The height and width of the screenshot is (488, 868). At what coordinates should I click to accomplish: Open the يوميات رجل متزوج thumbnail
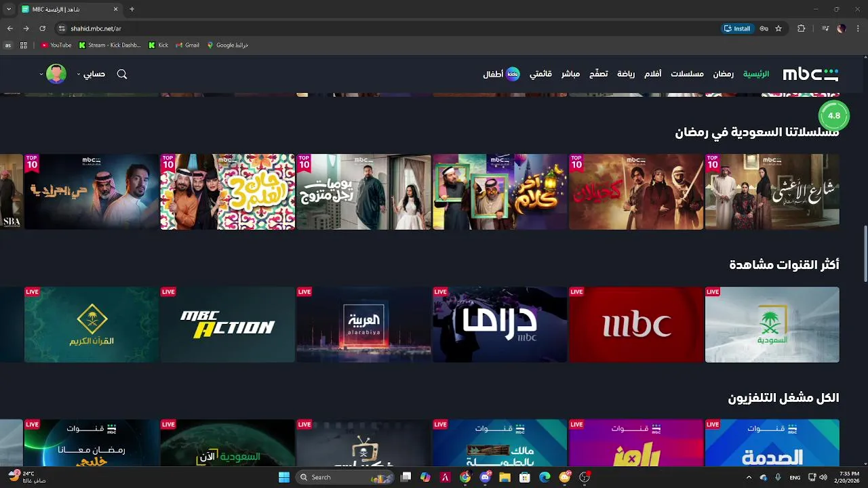click(363, 192)
